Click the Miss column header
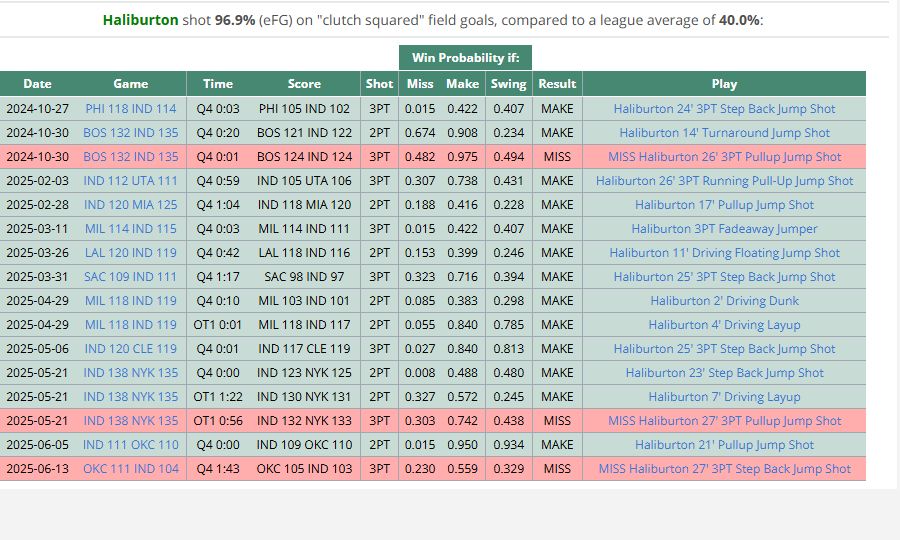The height and width of the screenshot is (540, 900). click(x=420, y=84)
